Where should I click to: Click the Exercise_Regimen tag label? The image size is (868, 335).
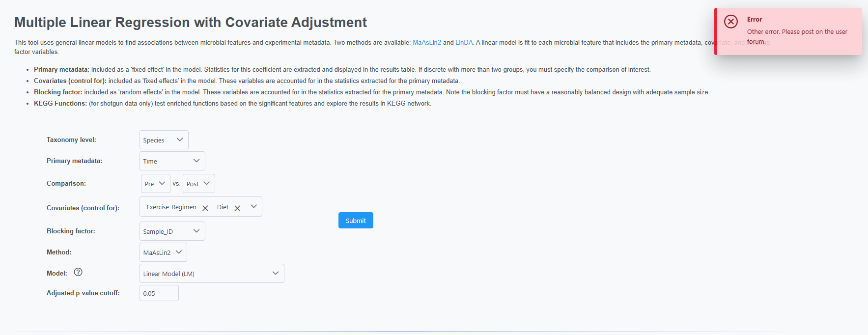pyautogui.click(x=171, y=207)
